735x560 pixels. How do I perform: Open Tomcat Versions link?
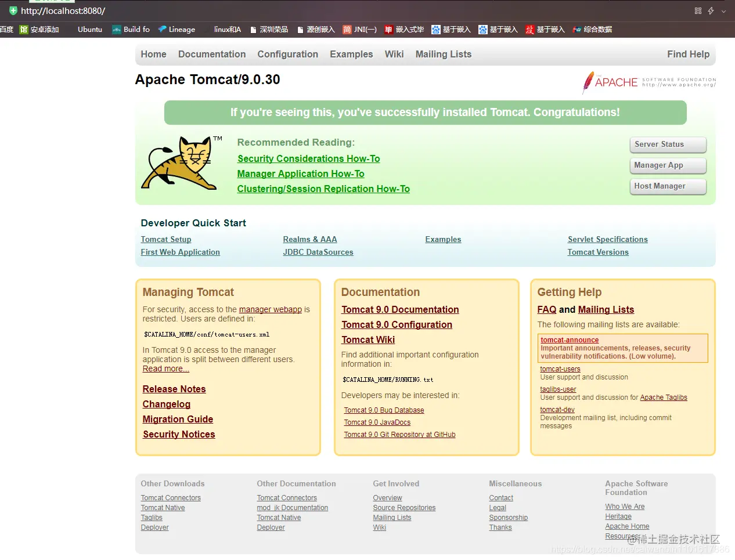click(x=598, y=252)
